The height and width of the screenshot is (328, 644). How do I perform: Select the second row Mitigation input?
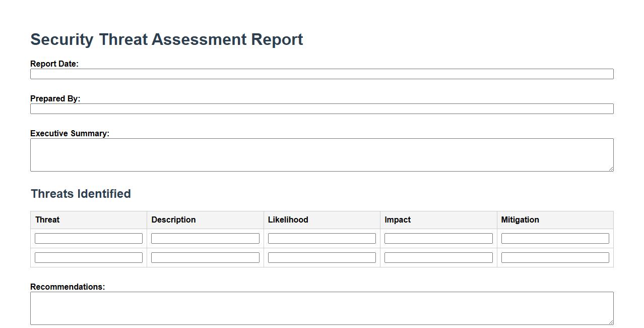point(555,258)
